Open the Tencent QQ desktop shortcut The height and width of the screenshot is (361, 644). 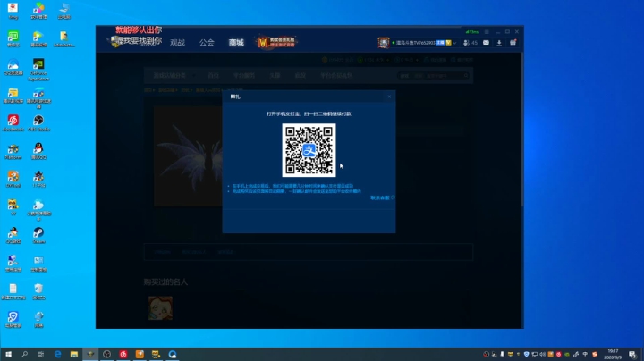click(38, 151)
